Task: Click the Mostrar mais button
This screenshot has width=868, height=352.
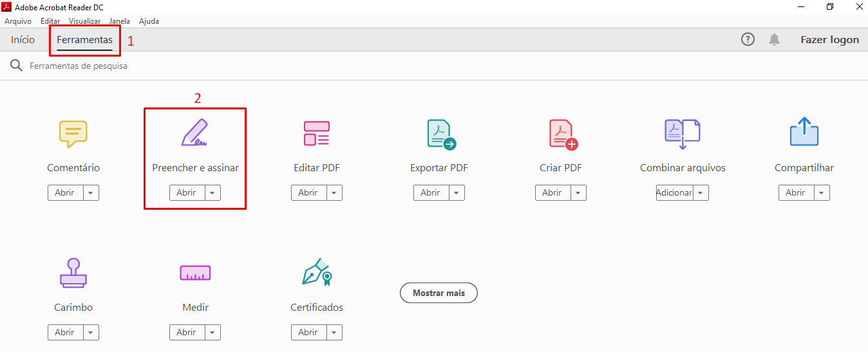Action: pos(439,293)
